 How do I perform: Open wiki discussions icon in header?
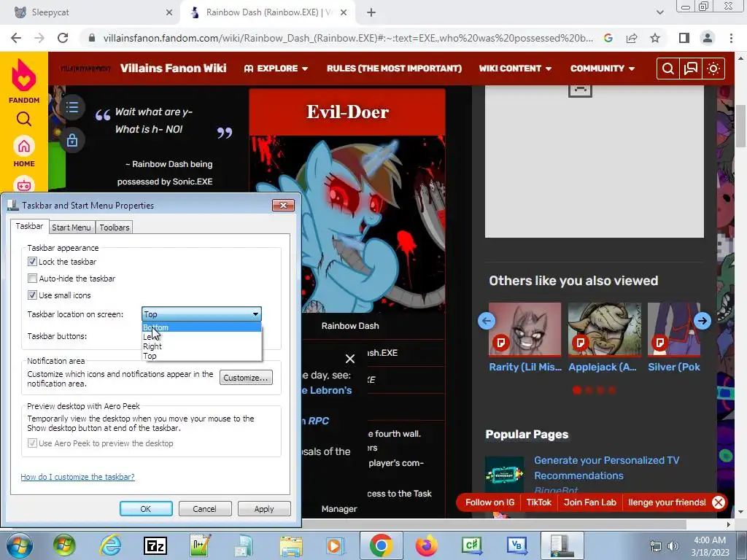pos(691,69)
